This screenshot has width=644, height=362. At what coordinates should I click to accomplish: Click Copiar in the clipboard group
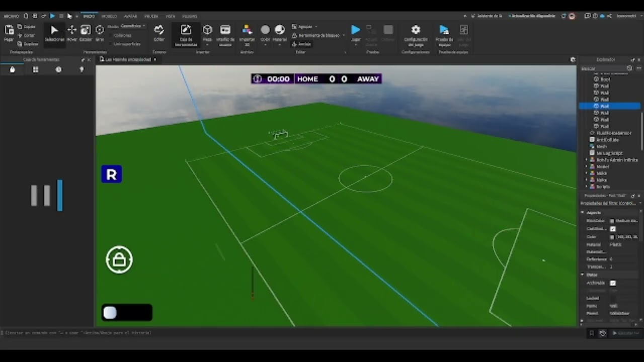click(x=27, y=27)
